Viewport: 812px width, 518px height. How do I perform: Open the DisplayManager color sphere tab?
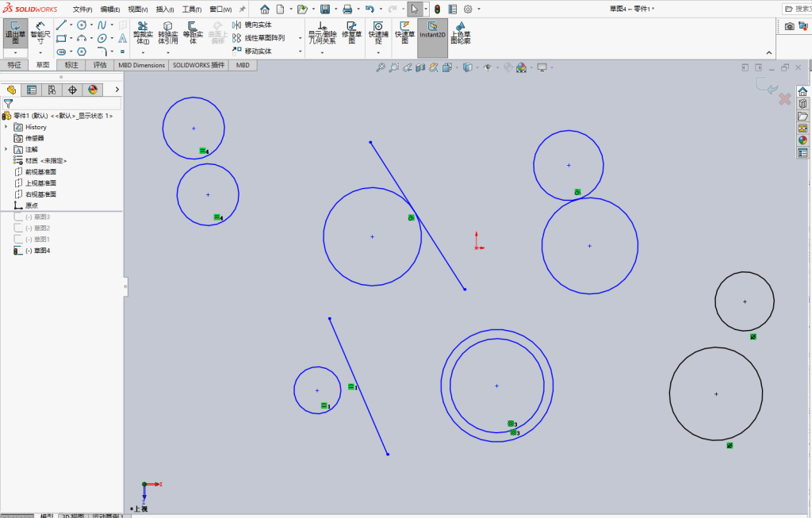[x=93, y=90]
